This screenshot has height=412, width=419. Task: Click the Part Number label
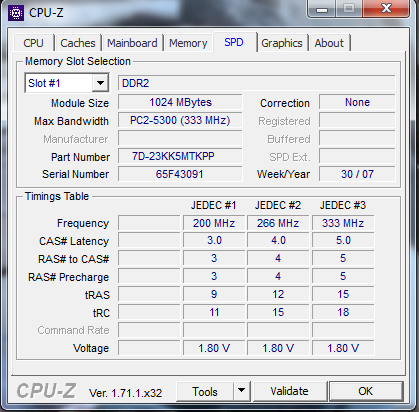[x=80, y=157]
